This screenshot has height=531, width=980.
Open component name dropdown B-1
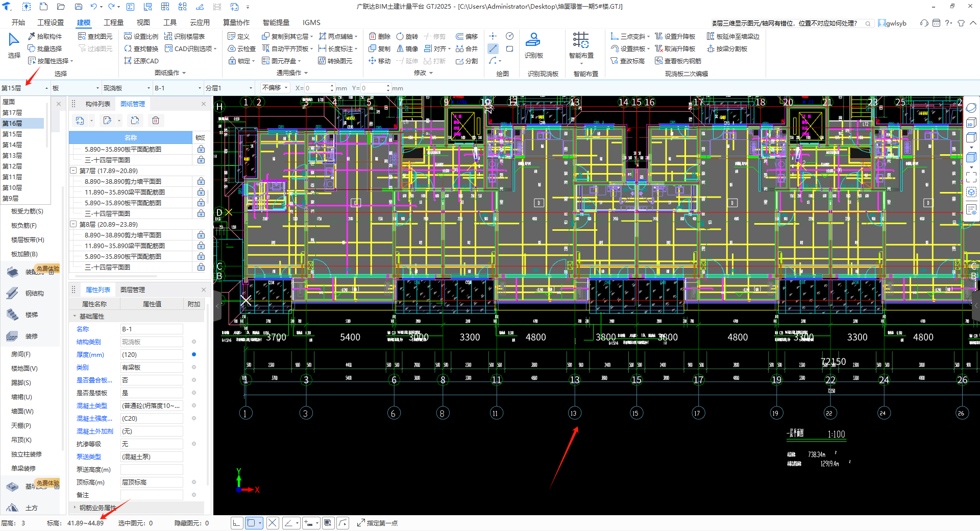(178, 88)
